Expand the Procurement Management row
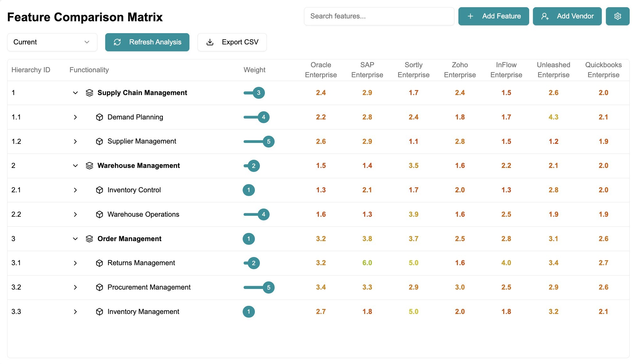 [x=75, y=287]
